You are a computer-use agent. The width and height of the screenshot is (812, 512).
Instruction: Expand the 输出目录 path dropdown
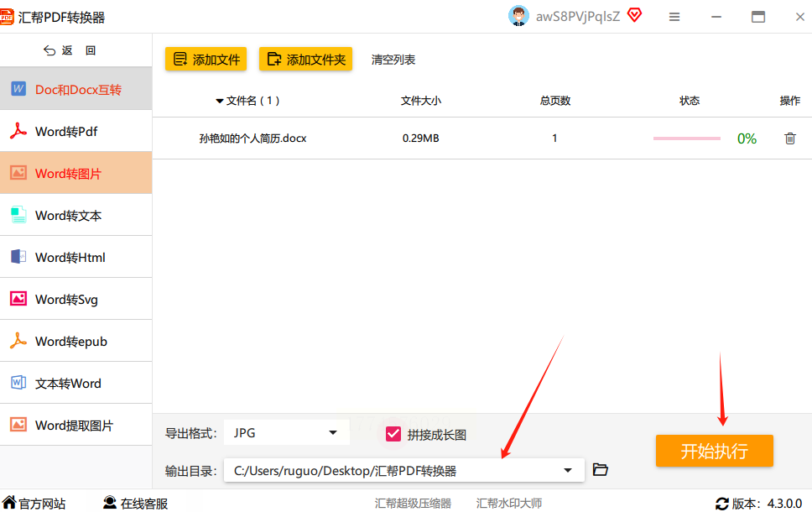click(x=568, y=471)
